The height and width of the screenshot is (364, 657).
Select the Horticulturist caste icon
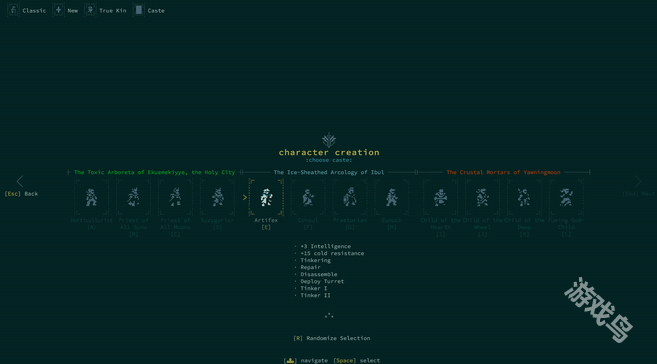(91, 197)
